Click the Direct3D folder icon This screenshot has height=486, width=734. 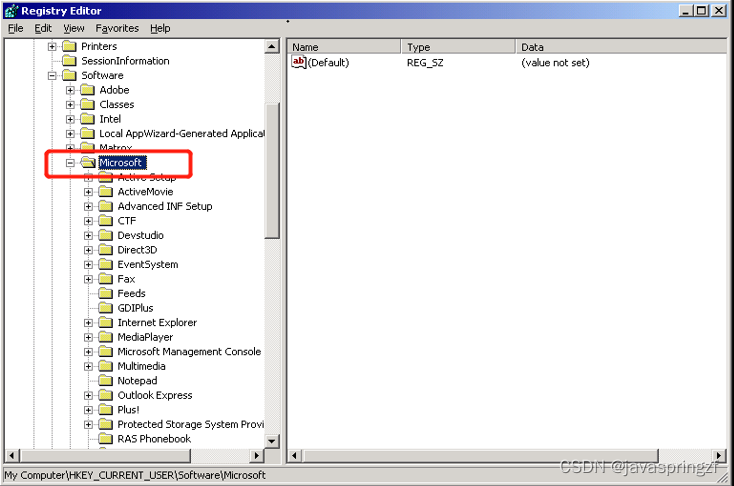[106, 250]
